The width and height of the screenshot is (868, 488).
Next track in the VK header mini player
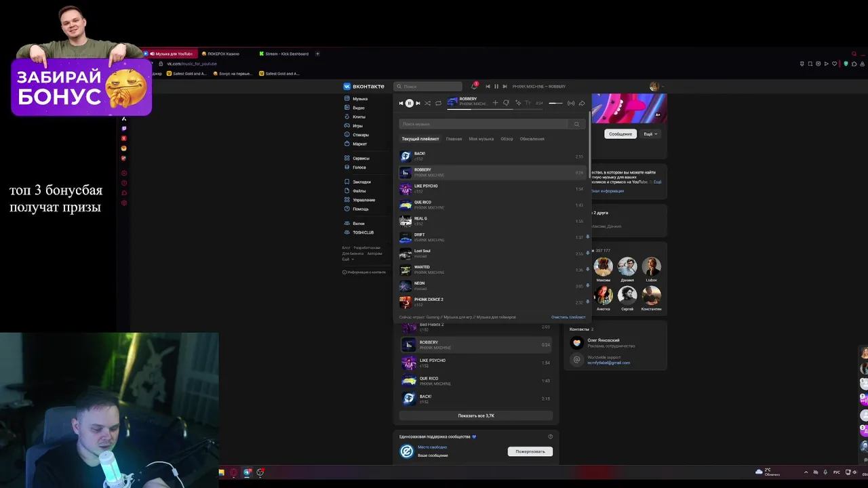(505, 86)
